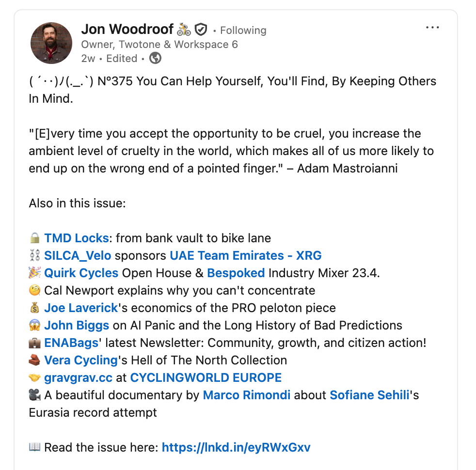
Task: Open the Bespoked mention link
Action: (236, 273)
